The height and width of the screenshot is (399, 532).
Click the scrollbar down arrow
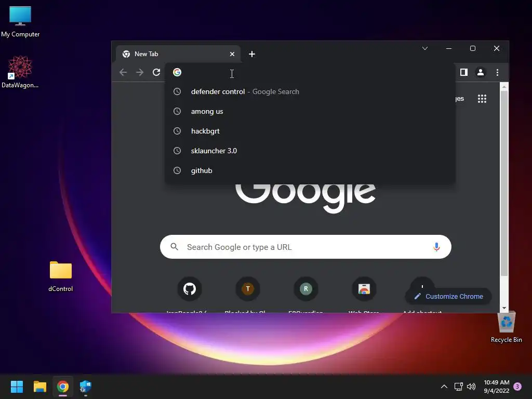tap(504, 308)
